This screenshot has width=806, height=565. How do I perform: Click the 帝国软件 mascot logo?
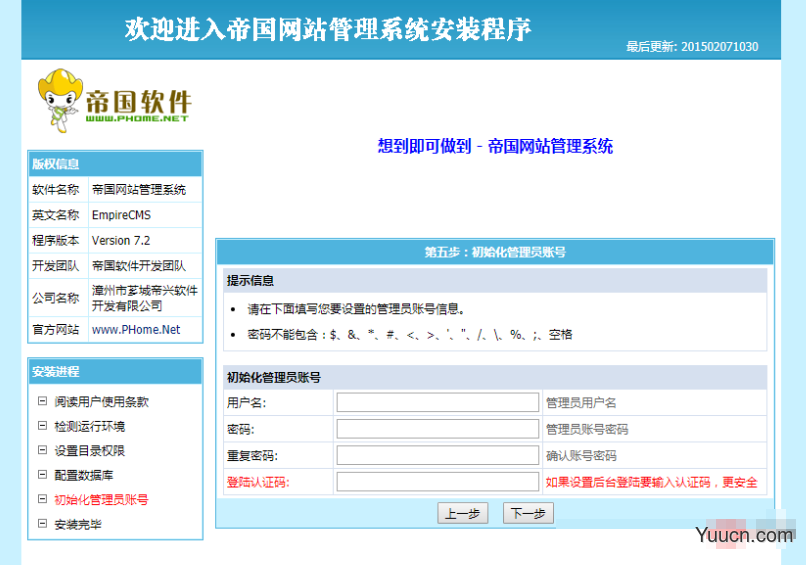114,101
